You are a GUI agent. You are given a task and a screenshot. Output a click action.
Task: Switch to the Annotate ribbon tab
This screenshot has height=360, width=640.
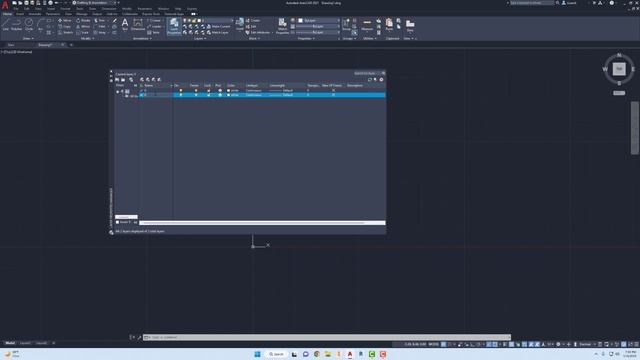point(35,14)
